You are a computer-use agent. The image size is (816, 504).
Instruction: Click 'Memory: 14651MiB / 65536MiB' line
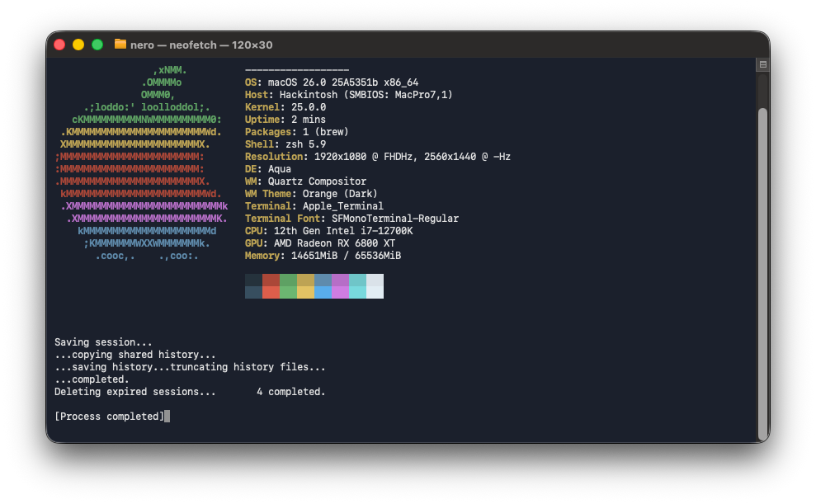click(x=323, y=256)
